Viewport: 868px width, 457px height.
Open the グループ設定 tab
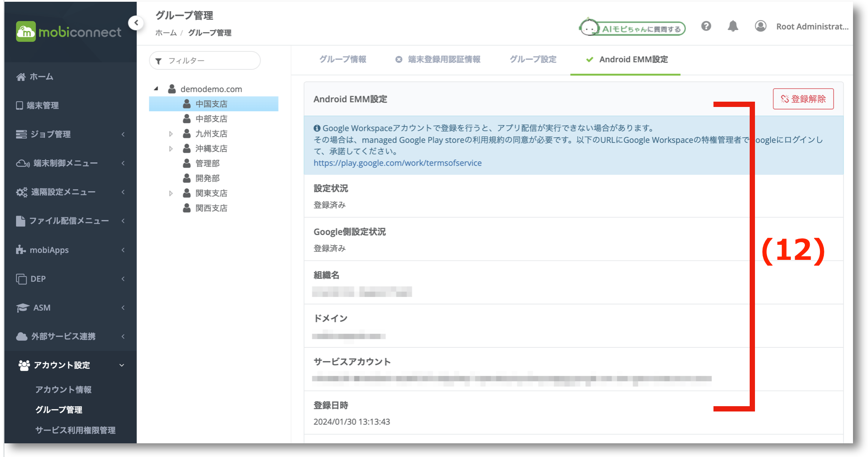(532, 59)
